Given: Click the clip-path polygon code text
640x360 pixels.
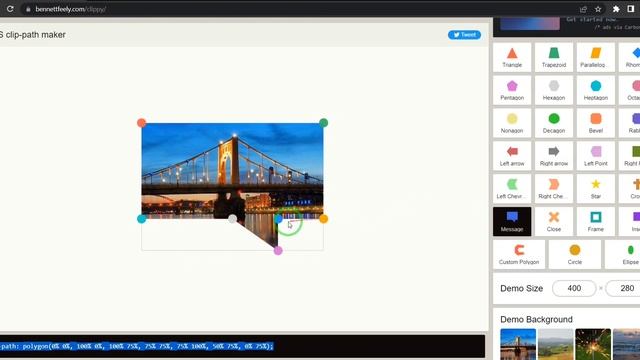Looking at the screenshot, I should point(137,346).
